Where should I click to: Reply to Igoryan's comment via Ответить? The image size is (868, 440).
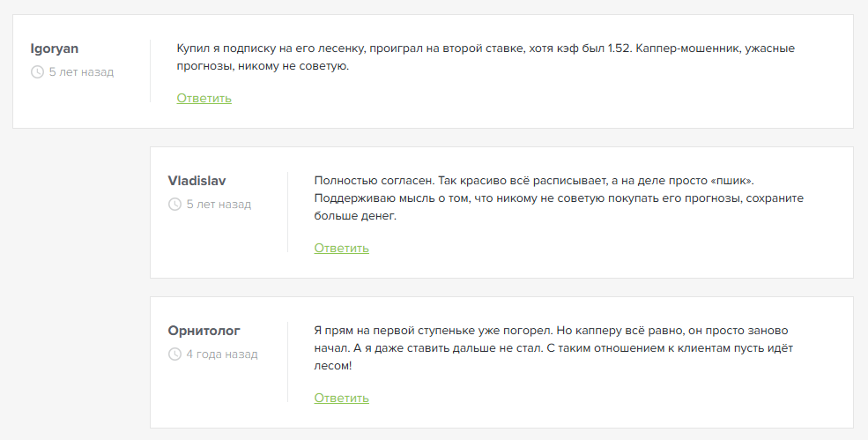[x=204, y=98]
